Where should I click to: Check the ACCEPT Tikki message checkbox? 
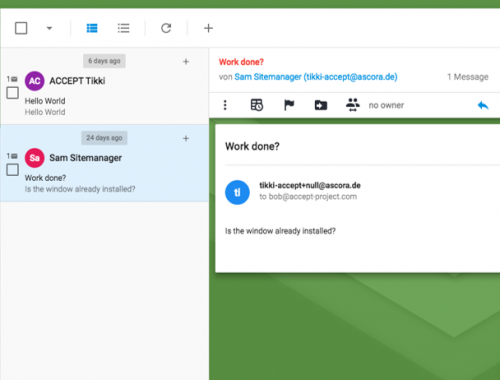point(12,93)
